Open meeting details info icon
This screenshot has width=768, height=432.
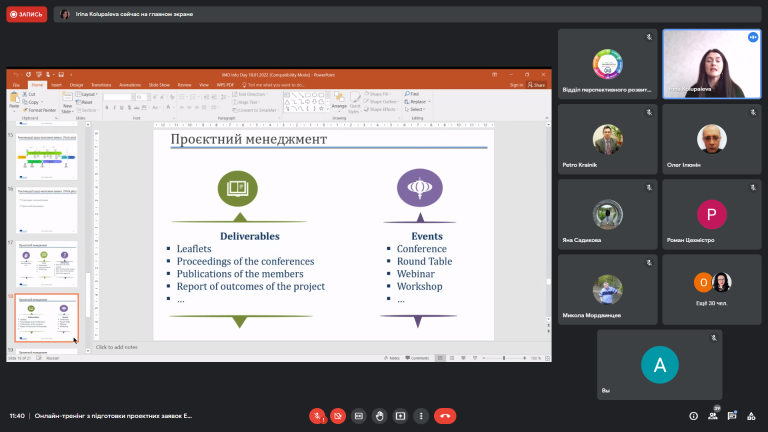pyautogui.click(x=694, y=416)
